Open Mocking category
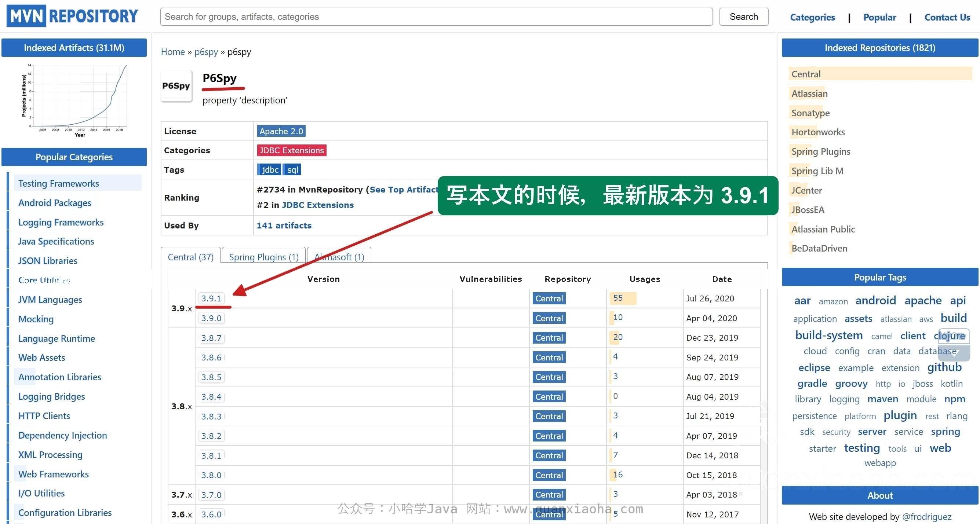This screenshot has height=524, width=980. click(36, 319)
